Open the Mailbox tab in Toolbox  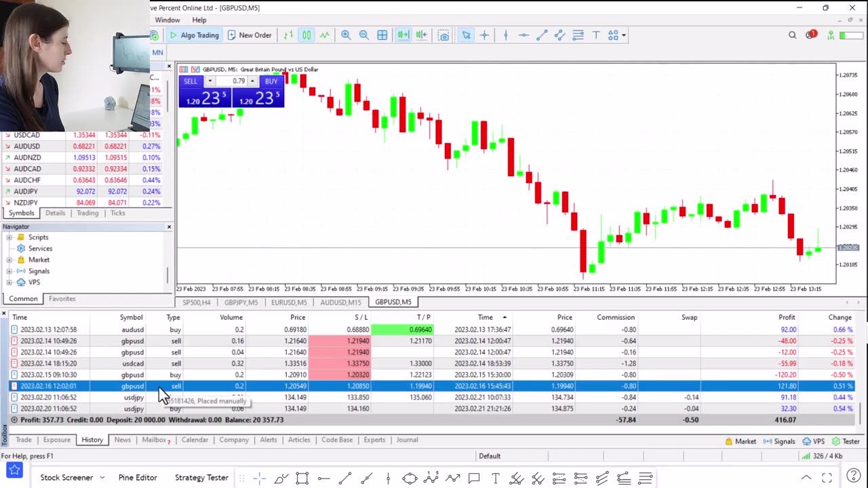156,440
